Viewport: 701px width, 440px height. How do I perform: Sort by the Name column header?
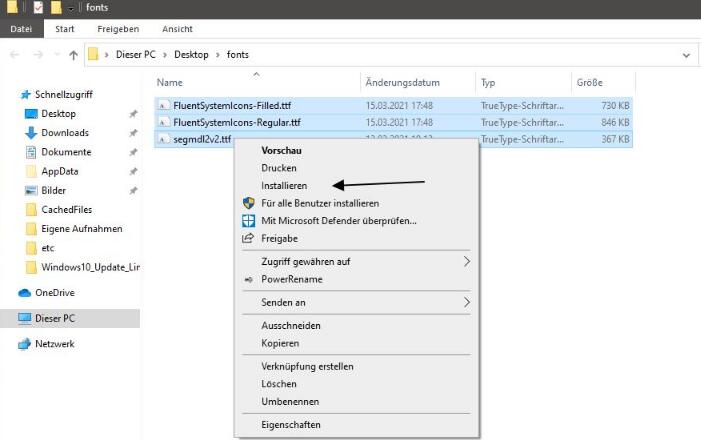pyautogui.click(x=169, y=83)
